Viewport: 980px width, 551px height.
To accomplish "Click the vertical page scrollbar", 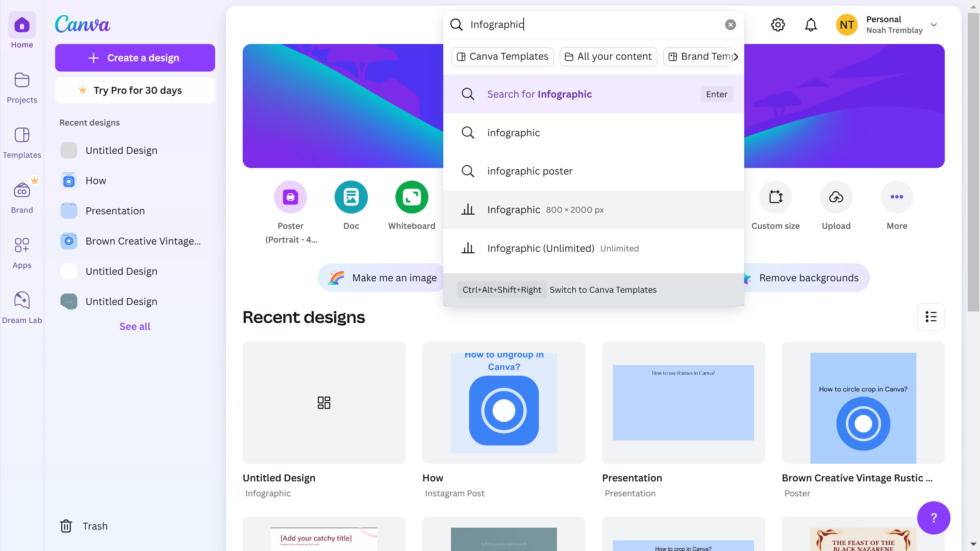I will coord(973,161).
